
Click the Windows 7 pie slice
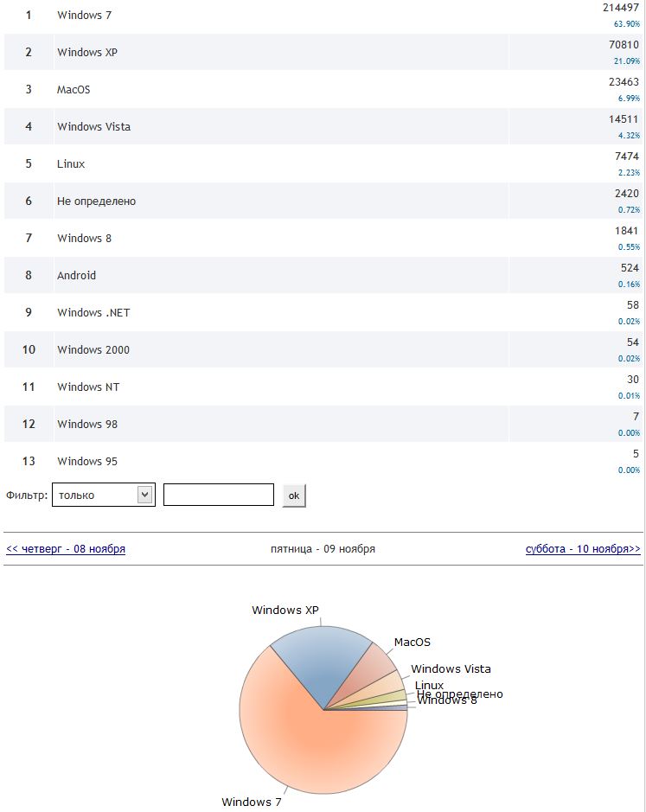click(x=311, y=744)
